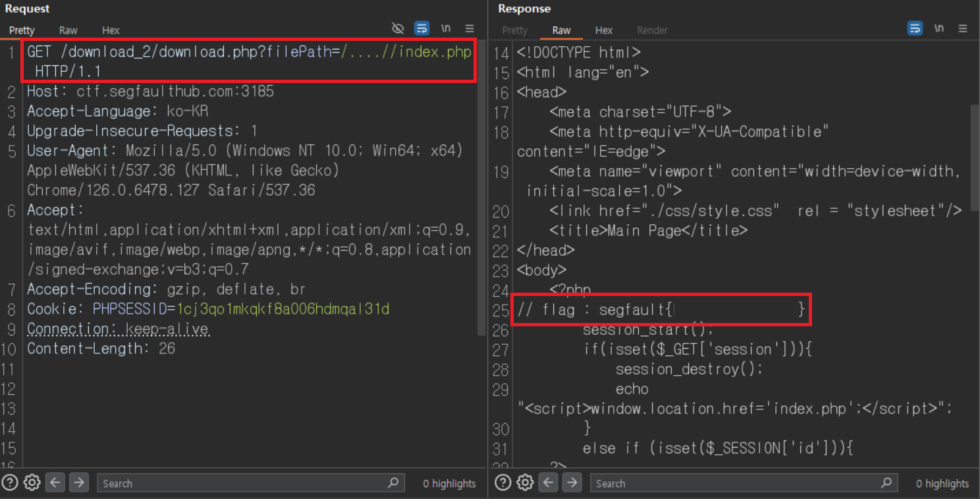Select the Response Raw tab
The height and width of the screenshot is (499, 980).
tap(561, 30)
